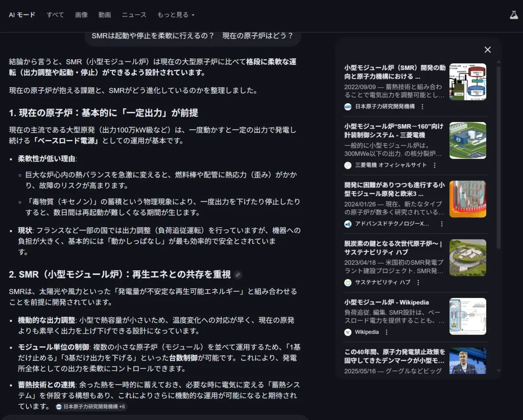The height and width of the screenshot is (420, 523).
Task: Open three-dot menu for Wikipedia source
Action: coord(386,332)
